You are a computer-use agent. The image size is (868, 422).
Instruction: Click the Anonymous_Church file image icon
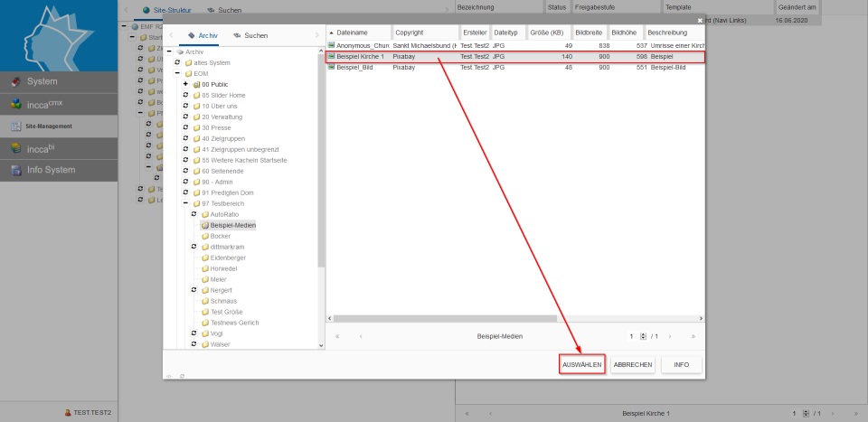tap(331, 44)
